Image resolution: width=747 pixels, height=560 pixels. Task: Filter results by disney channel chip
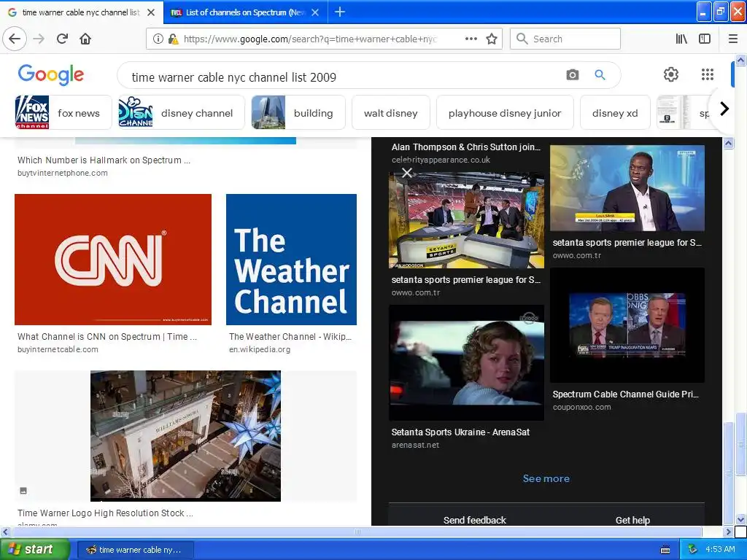coord(182,113)
